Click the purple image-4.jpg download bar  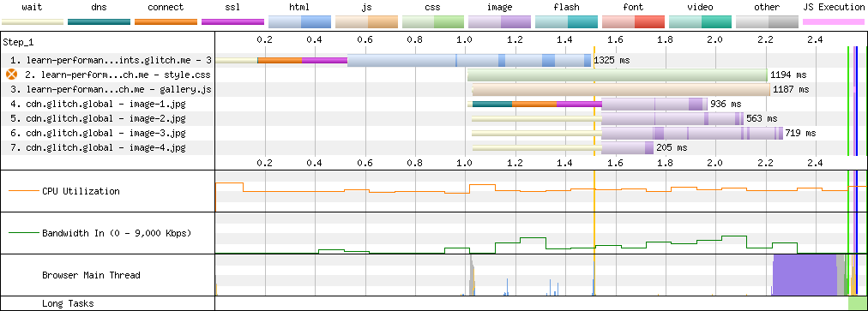coord(627,147)
